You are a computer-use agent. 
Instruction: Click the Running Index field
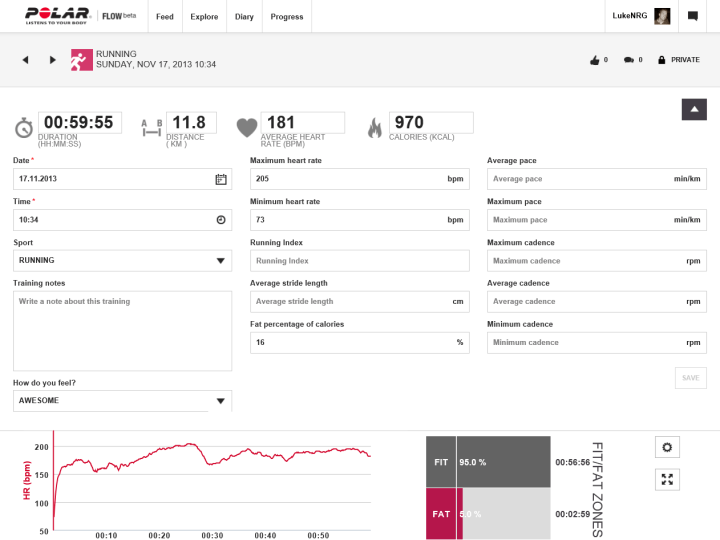pos(360,261)
